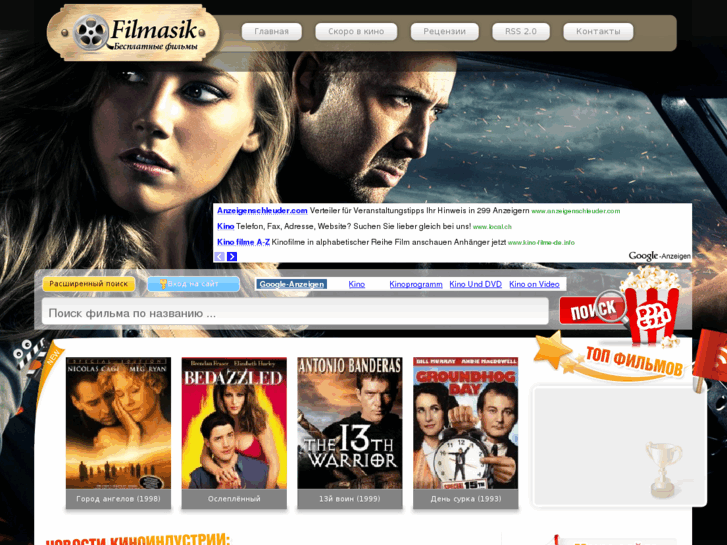
Task: Visit the www.kino-filme-de.info green URL
Action: point(541,243)
